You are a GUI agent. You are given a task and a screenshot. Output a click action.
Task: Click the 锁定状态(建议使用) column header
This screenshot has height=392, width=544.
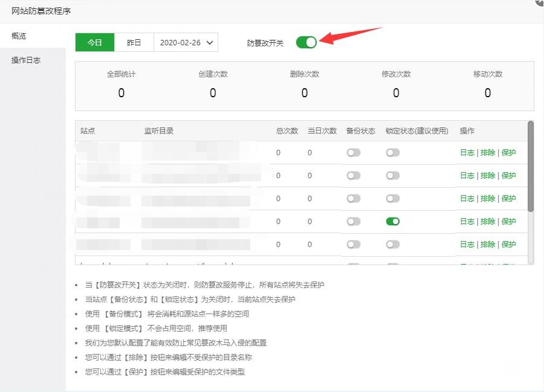(416, 131)
